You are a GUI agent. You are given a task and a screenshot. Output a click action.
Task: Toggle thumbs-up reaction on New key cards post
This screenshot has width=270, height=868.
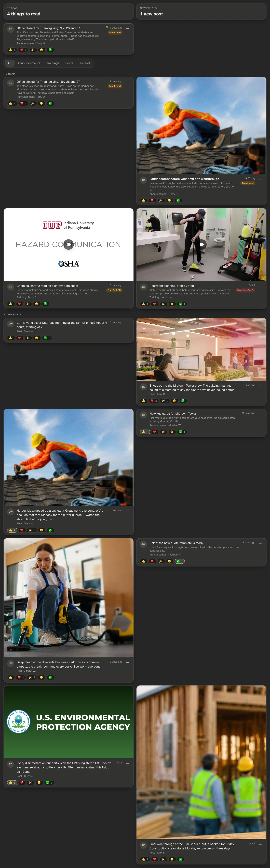tap(145, 432)
